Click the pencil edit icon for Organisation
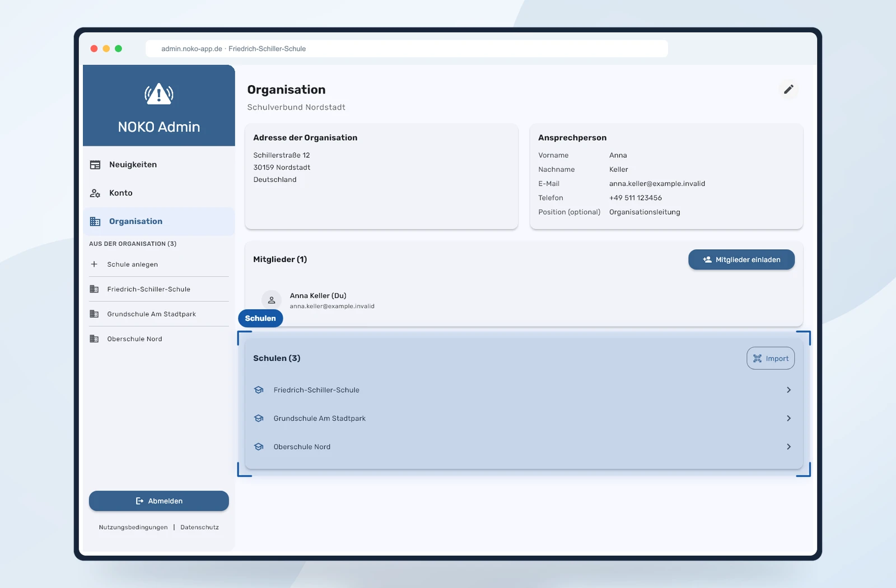 click(x=788, y=90)
